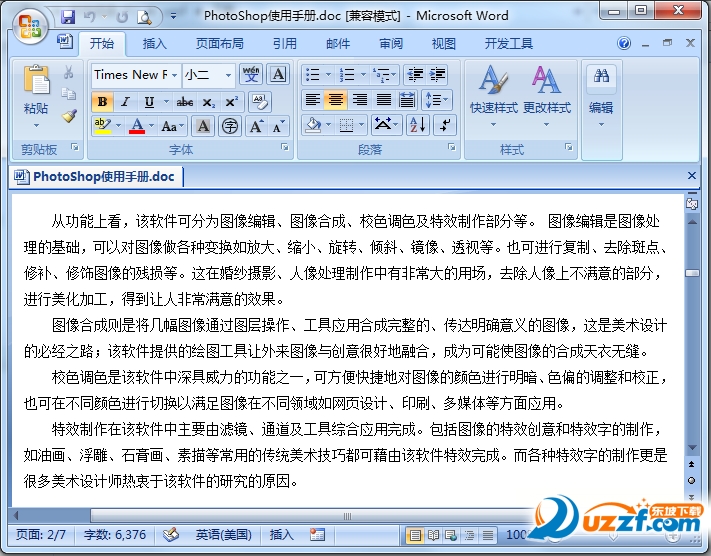Align the text left

pos(312,100)
